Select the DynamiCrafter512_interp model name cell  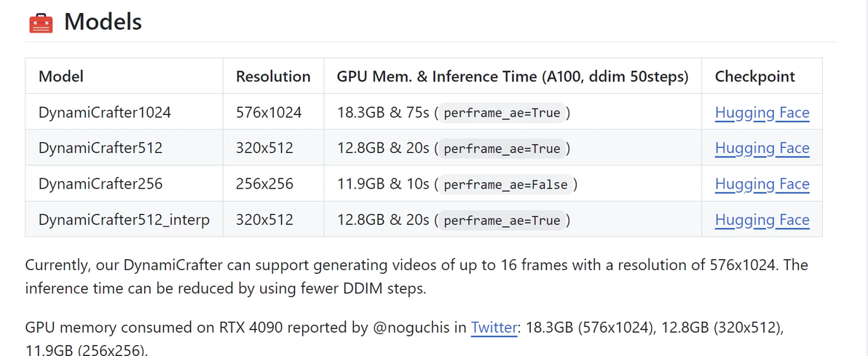tap(124, 220)
